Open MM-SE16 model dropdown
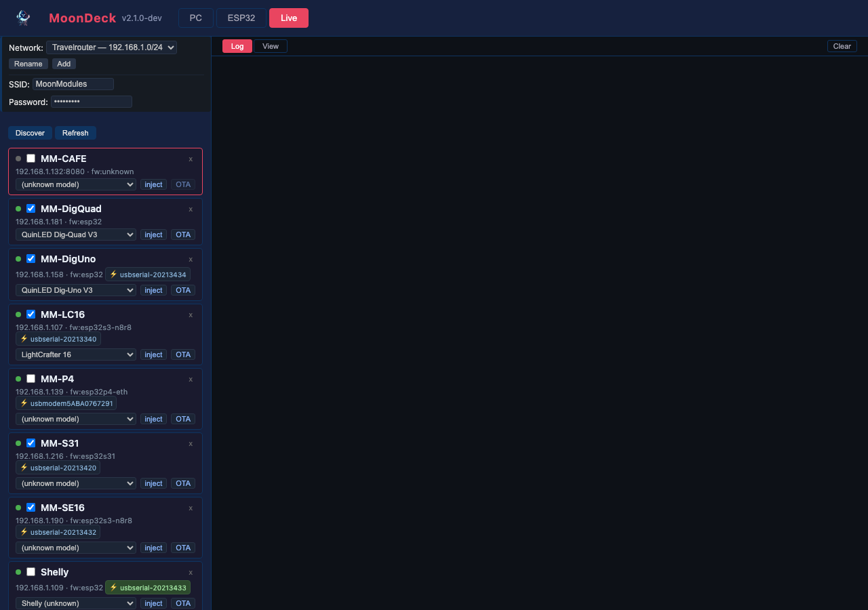The image size is (868, 610). tap(76, 548)
